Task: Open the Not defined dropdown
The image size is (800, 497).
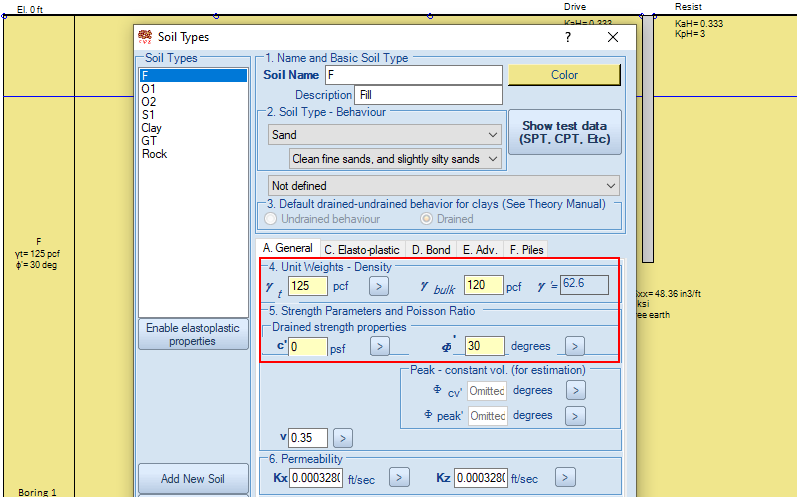Action: pyautogui.click(x=444, y=186)
